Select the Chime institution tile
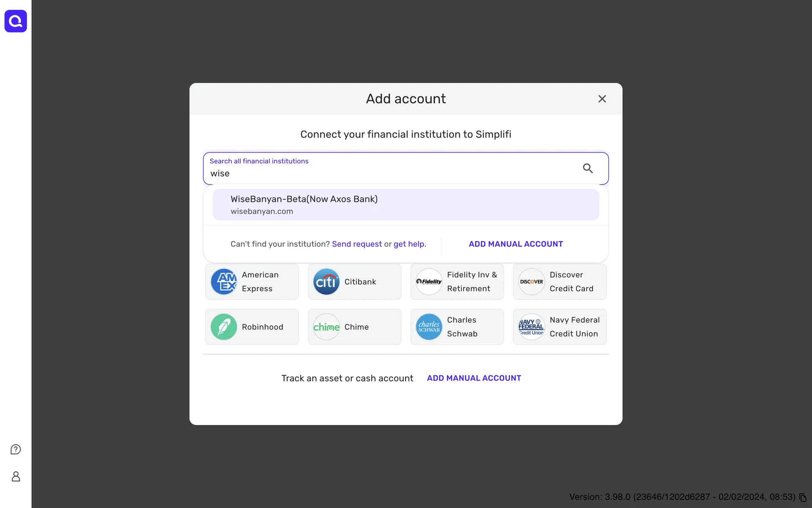 pyautogui.click(x=354, y=327)
